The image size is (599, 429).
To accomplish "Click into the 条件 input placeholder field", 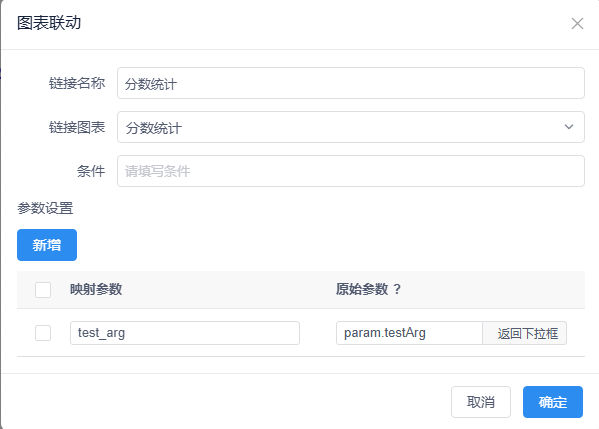I will point(351,171).
